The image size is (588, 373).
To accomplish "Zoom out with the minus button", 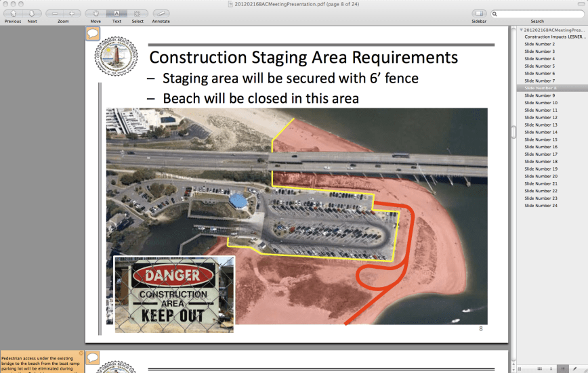I will pos(54,14).
